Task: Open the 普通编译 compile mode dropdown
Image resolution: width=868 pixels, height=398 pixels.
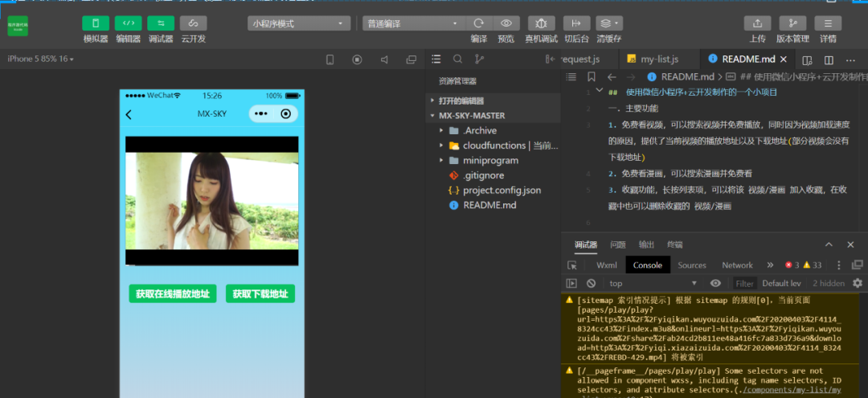Action: pyautogui.click(x=415, y=24)
